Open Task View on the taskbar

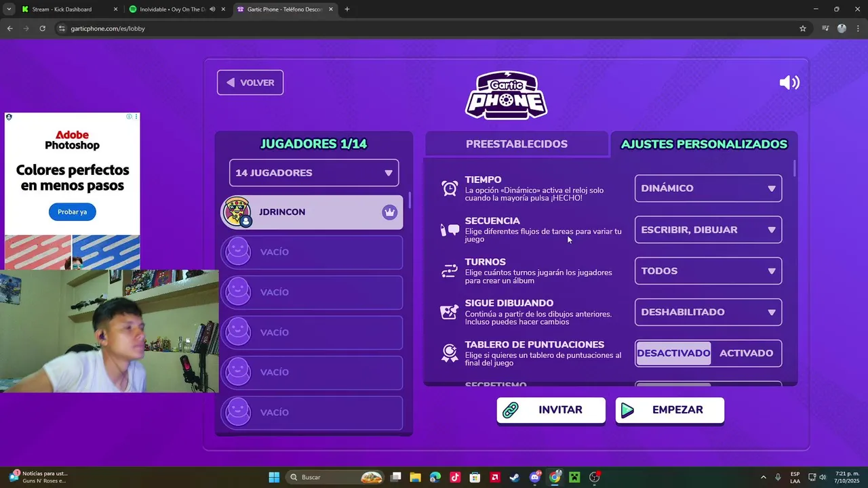tap(396, 477)
